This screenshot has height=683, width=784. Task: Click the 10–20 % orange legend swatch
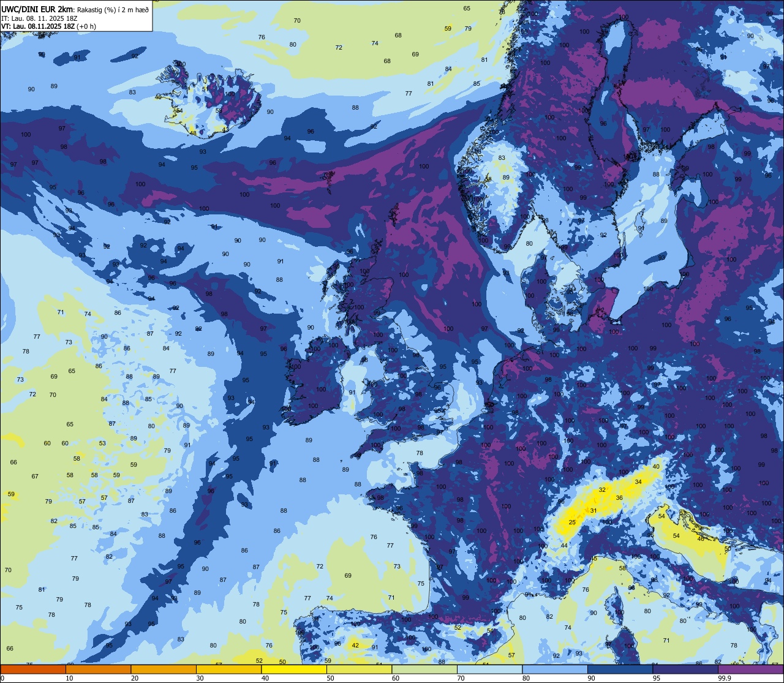click(x=98, y=669)
